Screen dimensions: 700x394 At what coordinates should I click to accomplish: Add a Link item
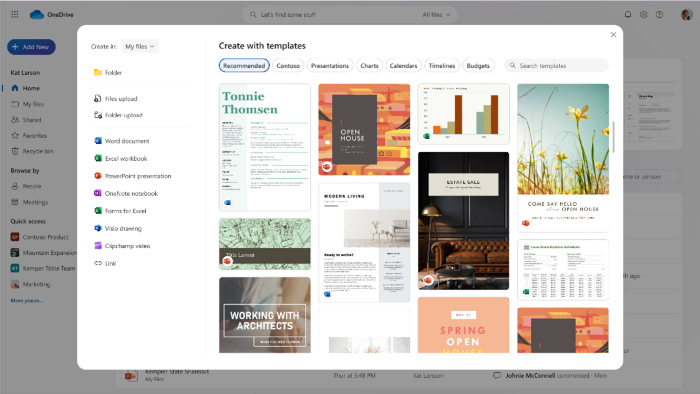point(105,263)
